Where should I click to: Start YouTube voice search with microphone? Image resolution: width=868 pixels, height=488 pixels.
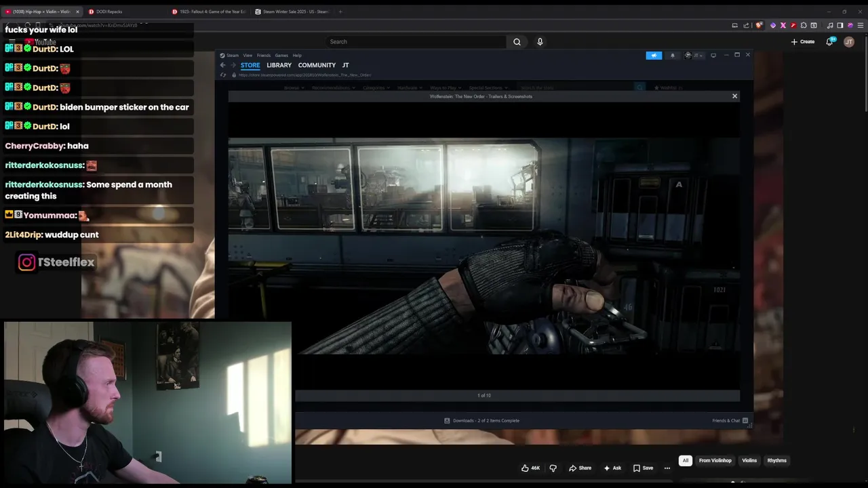point(540,42)
